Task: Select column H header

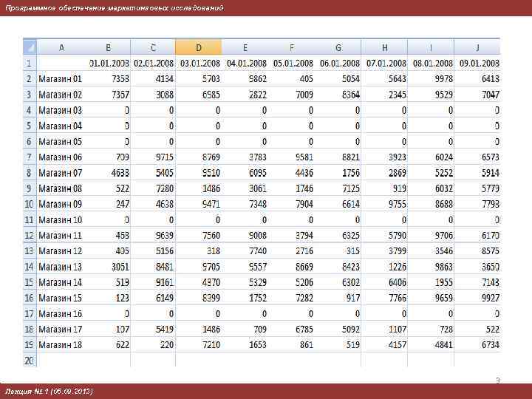Action: pyautogui.click(x=385, y=47)
